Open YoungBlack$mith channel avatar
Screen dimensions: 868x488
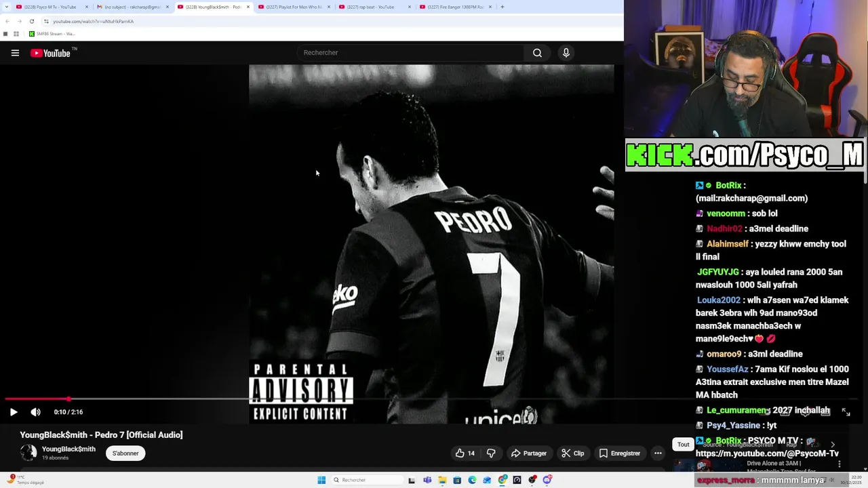pos(28,453)
